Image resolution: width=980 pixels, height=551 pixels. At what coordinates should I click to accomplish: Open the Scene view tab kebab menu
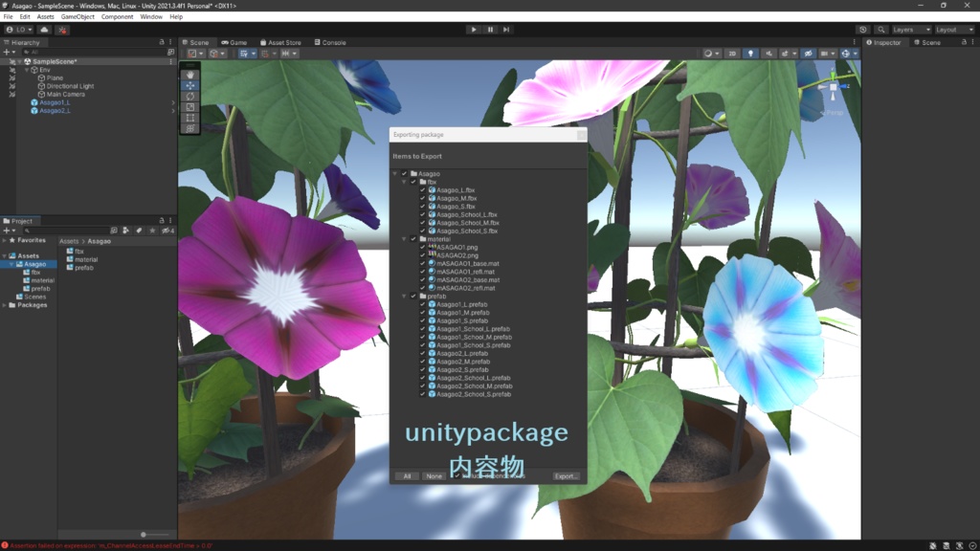click(x=855, y=42)
